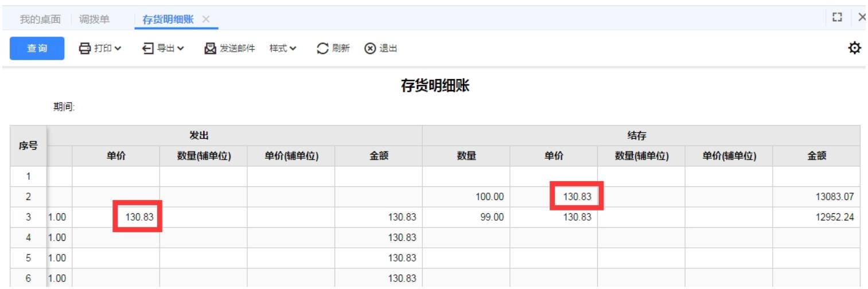Click the blue 查询 button
The height and width of the screenshot is (289, 868).
tap(37, 48)
